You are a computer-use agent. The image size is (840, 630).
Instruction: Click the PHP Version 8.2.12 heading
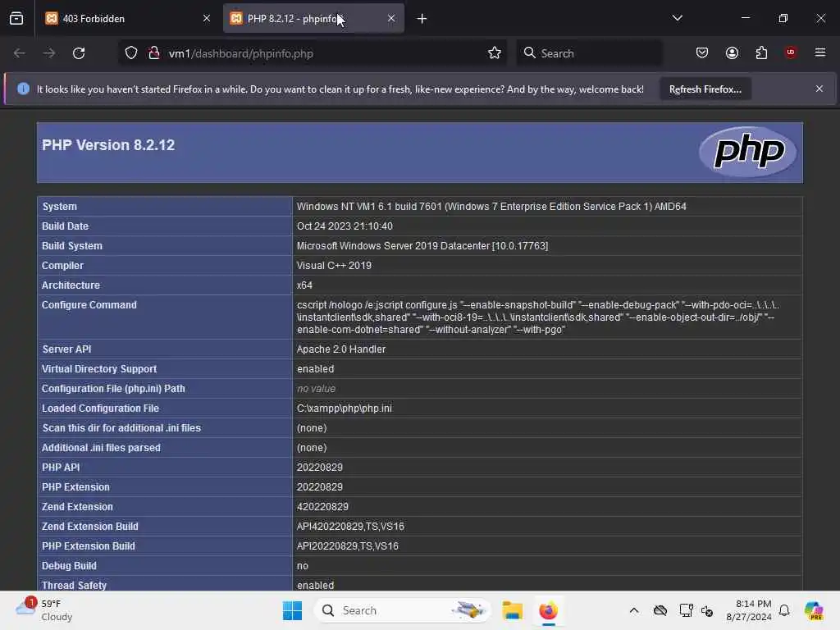[x=108, y=145]
